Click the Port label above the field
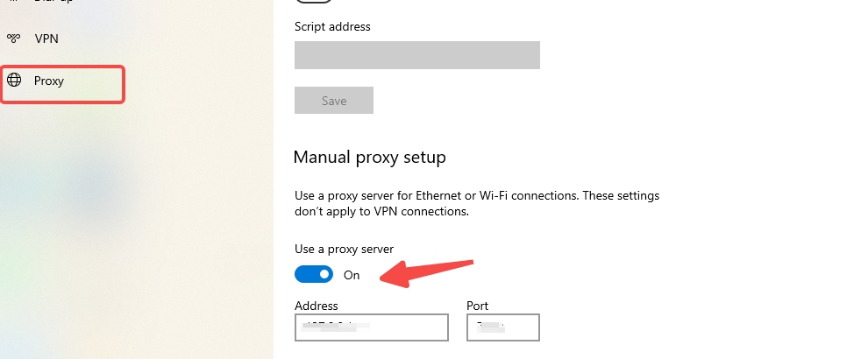The image size is (868, 359). (x=477, y=306)
